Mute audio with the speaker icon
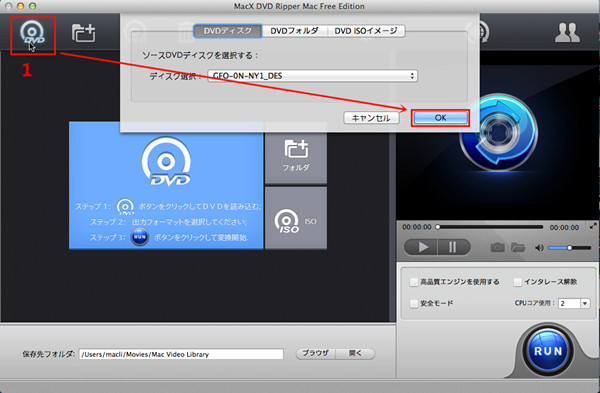 click(539, 248)
